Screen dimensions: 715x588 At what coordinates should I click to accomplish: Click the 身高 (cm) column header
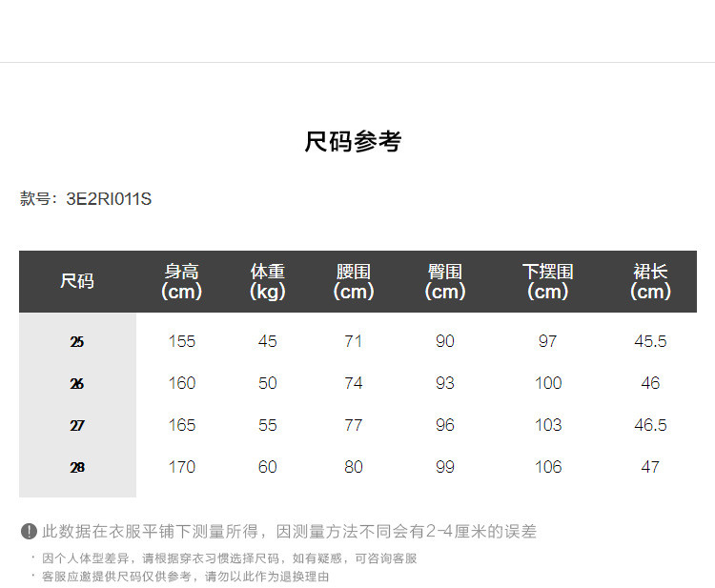(181, 281)
